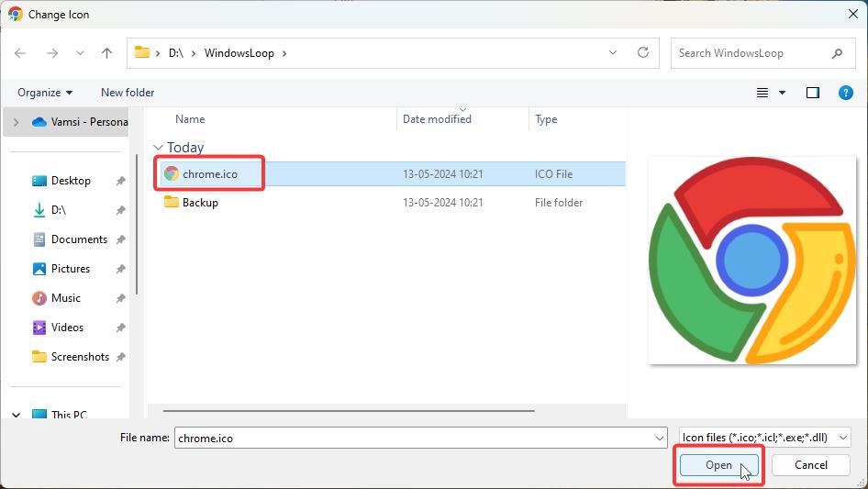Open the Icon files type filter dropdown
This screenshot has width=868, height=489.
click(x=765, y=438)
